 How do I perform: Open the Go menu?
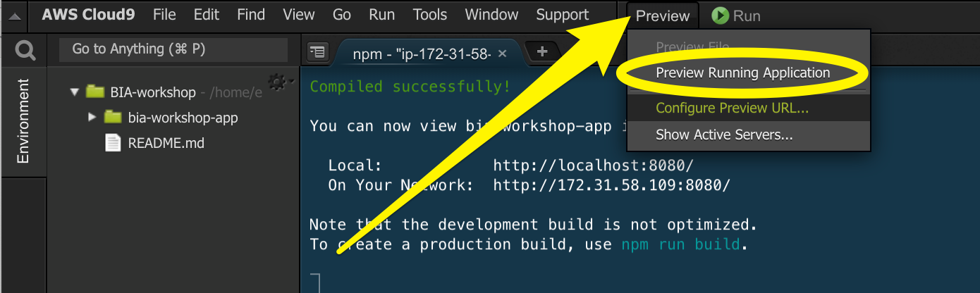click(342, 15)
